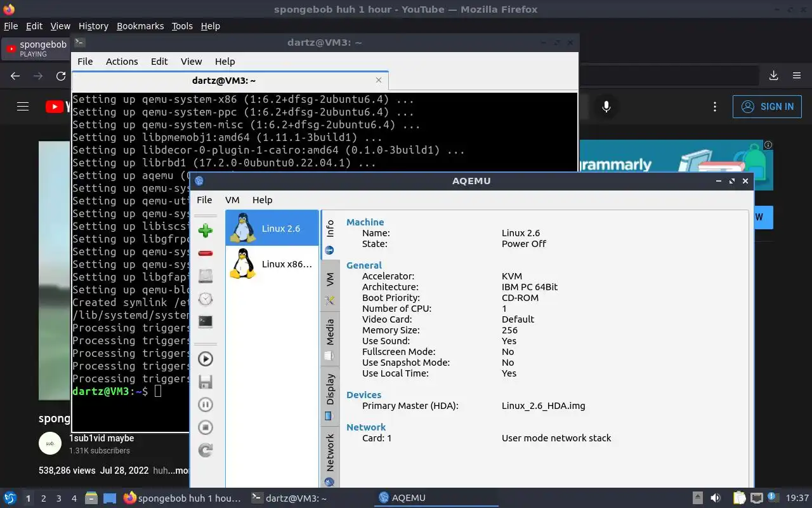Open the terminal View menu

(x=191, y=62)
